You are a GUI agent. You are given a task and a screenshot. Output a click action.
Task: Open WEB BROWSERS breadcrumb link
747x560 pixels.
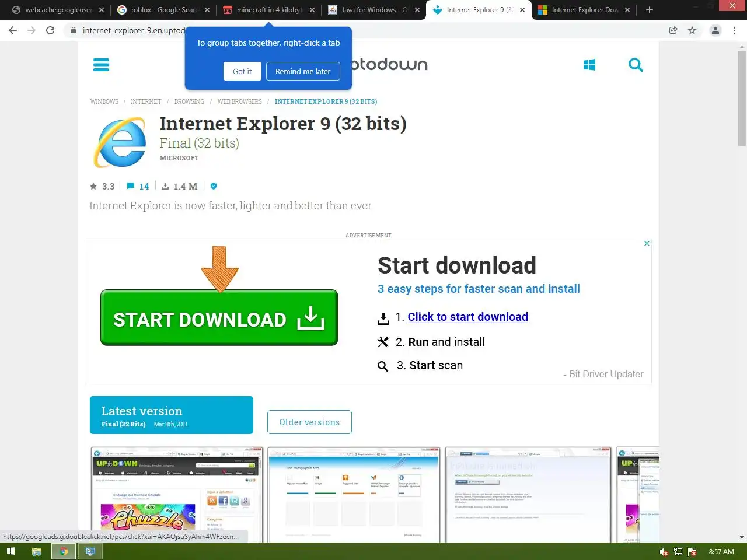point(239,101)
